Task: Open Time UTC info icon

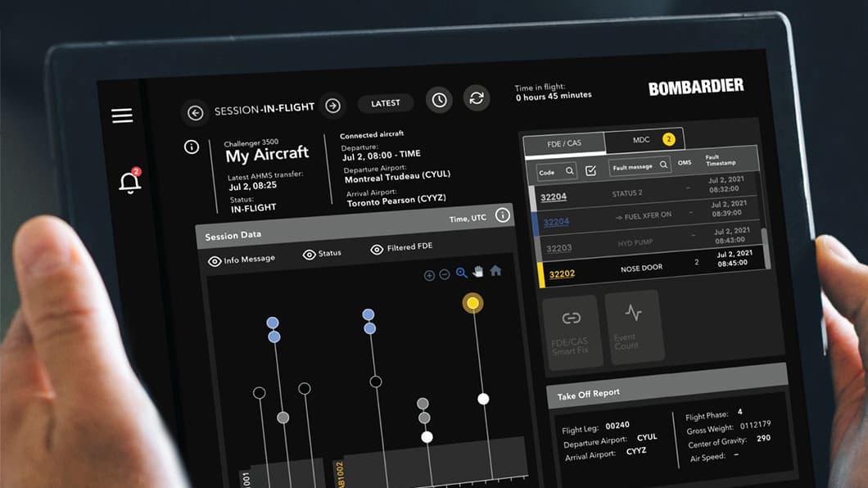Action: click(502, 215)
